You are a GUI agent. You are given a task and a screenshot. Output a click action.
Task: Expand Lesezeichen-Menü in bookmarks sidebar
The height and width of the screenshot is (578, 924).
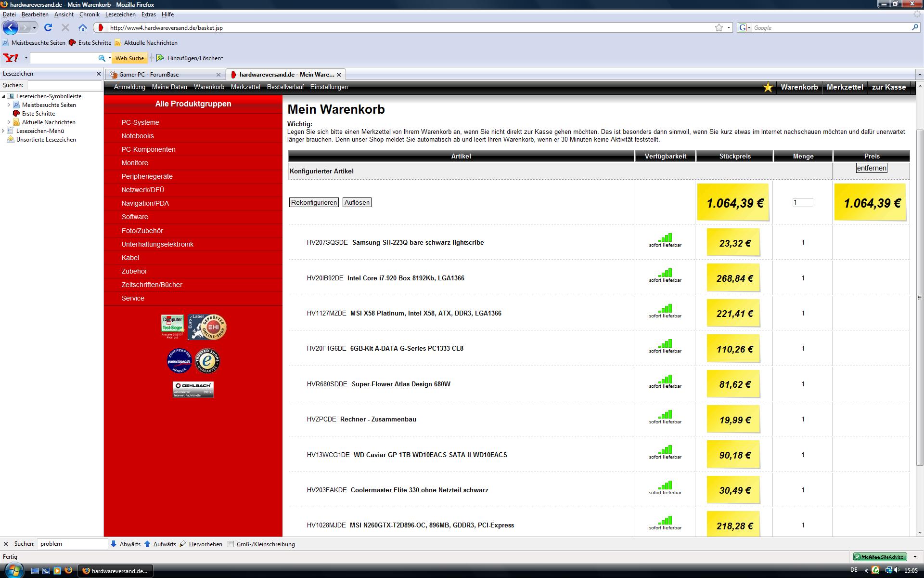tap(3, 131)
